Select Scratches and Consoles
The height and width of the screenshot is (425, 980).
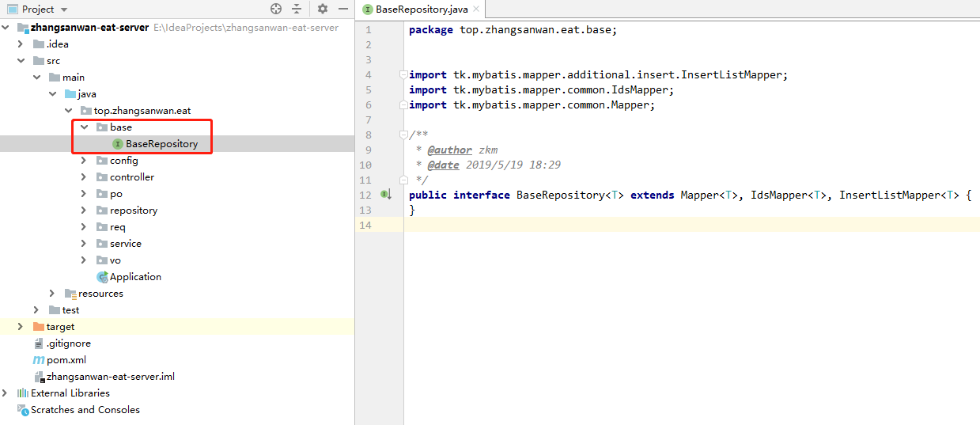[x=85, y=409]
